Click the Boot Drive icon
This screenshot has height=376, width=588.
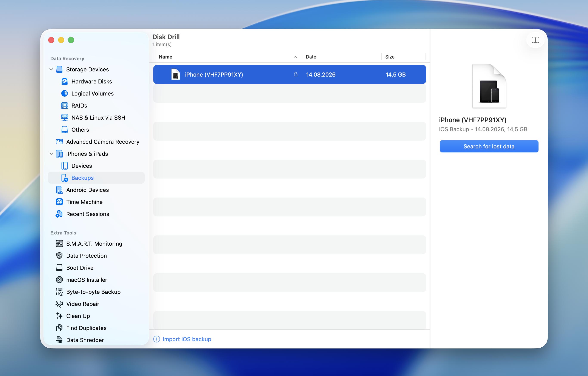click(x=59, y=268)
